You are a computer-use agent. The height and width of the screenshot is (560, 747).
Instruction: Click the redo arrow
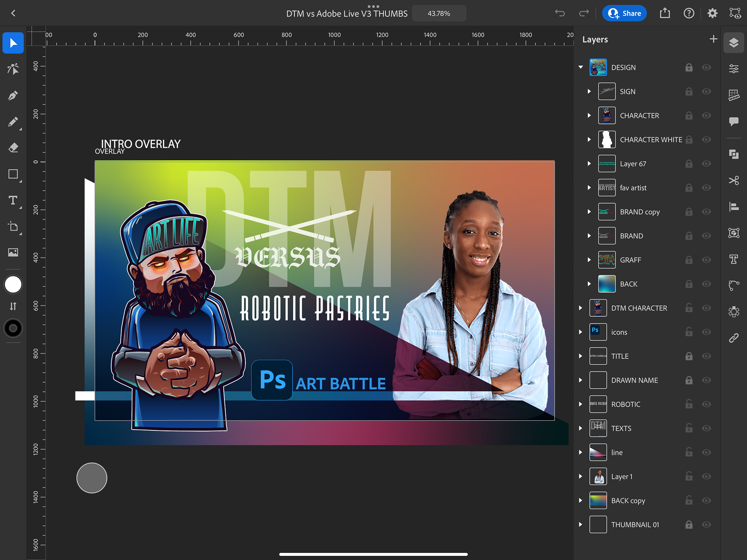tap(584, 13)
